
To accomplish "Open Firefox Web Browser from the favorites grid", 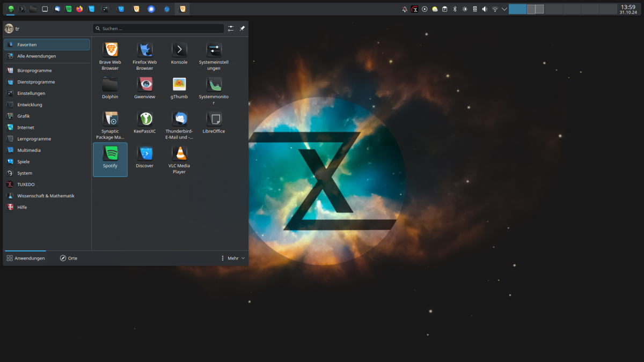I will point(144,56).
